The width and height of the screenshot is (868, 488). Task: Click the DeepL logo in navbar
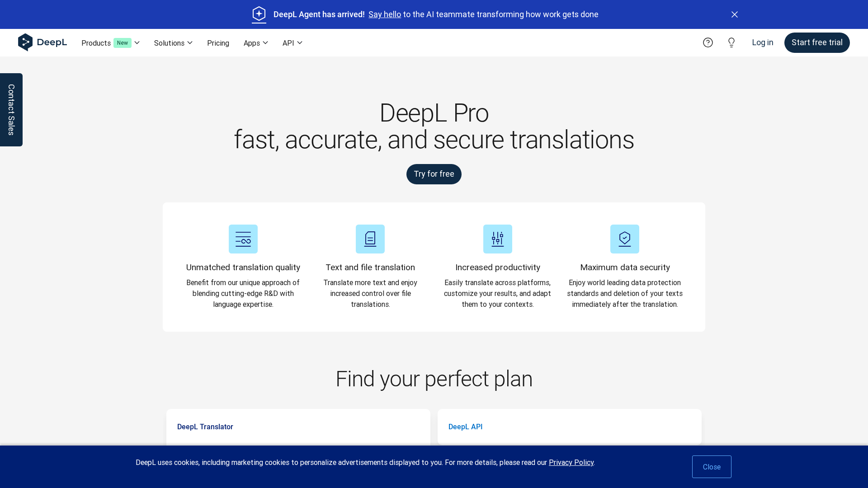(x=42, y=42)
